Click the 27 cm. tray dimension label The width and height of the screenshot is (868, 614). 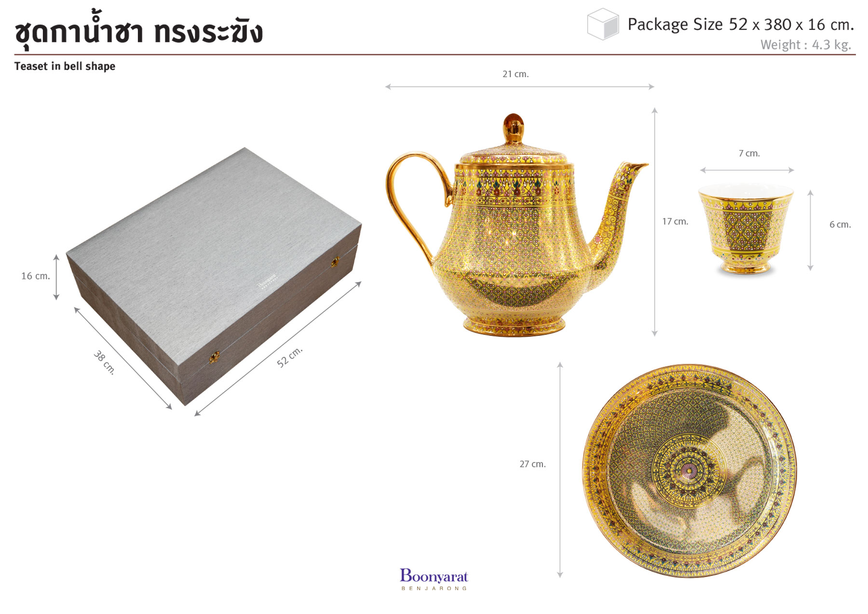tap(532, 464)
